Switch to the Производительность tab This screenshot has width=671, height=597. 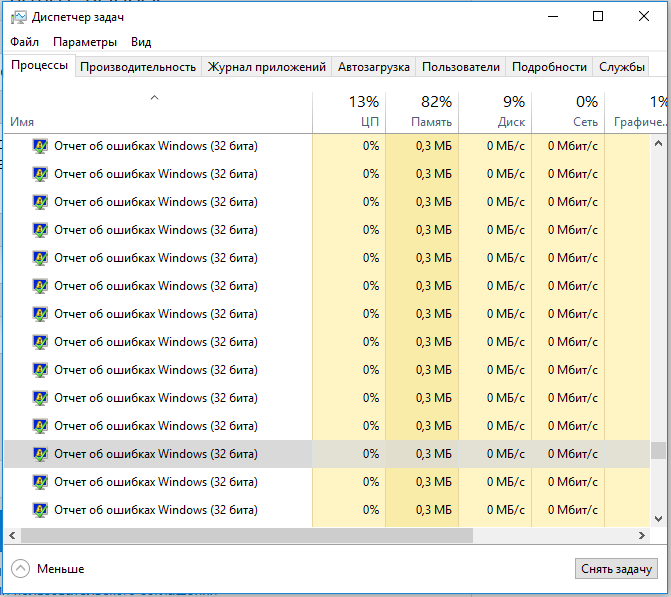[138, 67]
